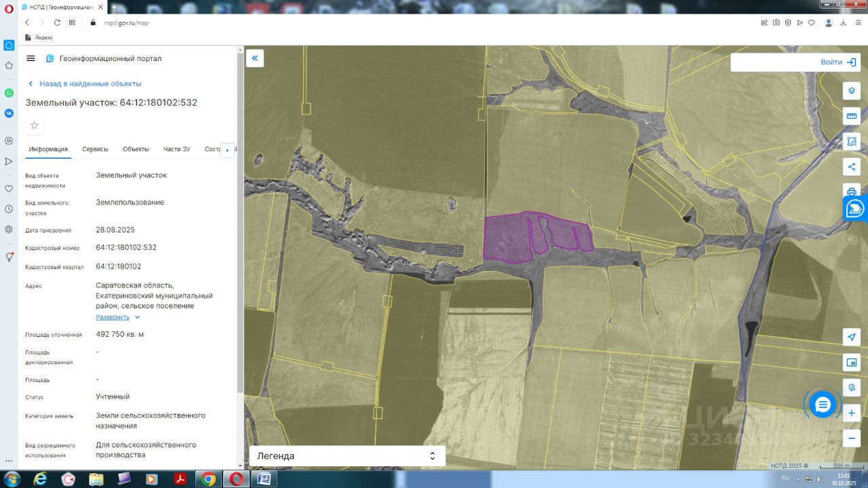Open Google Chrome from the taskbar
This screenshot has width=868, height=488.
point(208,479)
